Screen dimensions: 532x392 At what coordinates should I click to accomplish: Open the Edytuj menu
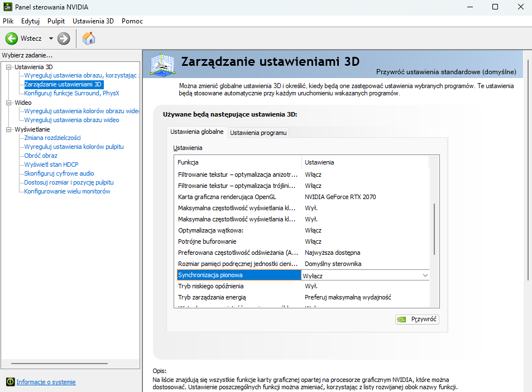pos(30,21)
